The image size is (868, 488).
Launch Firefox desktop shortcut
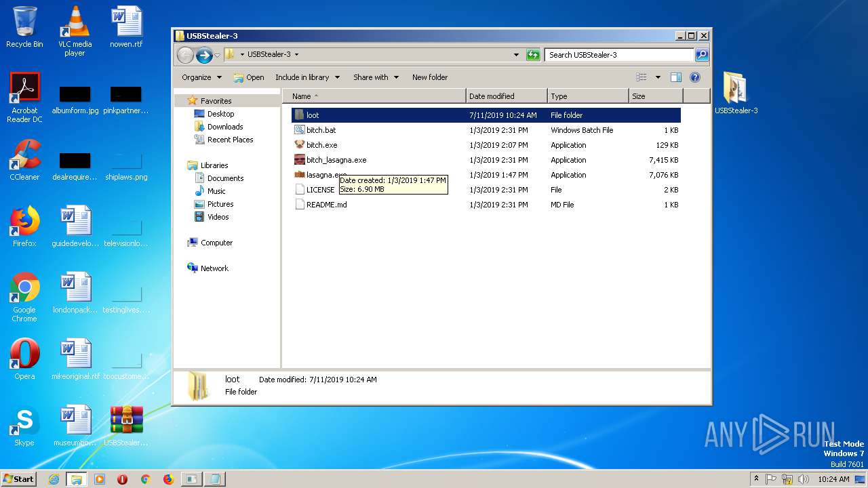click(24, 226)
